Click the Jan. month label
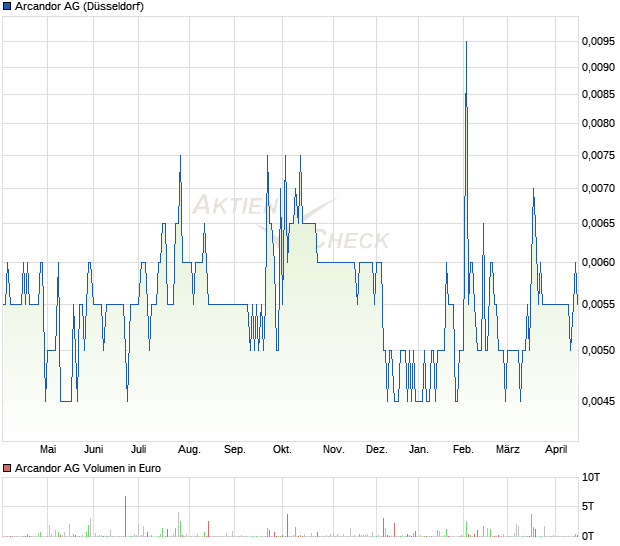Viewport: 620px width, 546px height. [x=419, y=450]
